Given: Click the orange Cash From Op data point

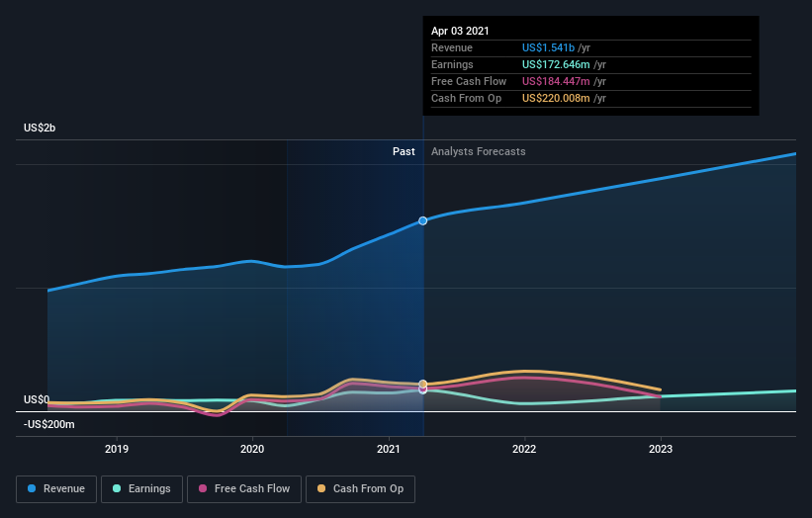Looking at the screenshot, I should click(x=422, y=384).
